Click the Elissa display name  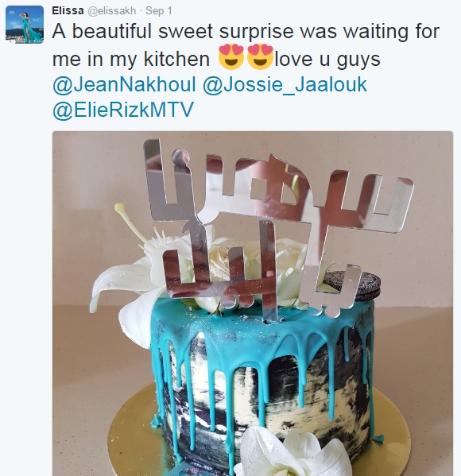pos(68,10)
